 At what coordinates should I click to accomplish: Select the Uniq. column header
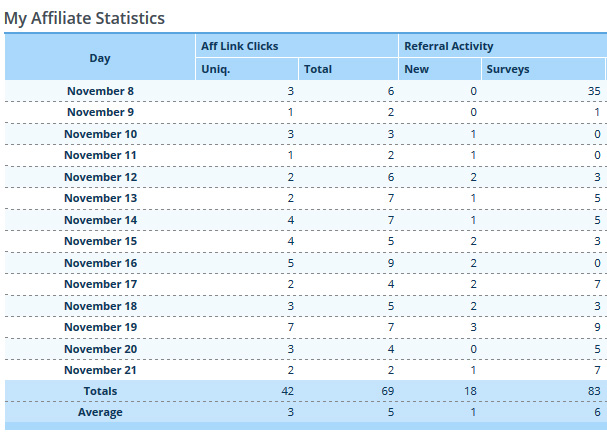pos(216,70)
